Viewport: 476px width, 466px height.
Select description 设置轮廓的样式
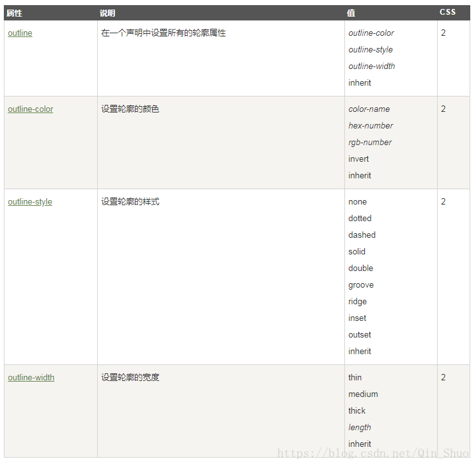tap(130, 201)
